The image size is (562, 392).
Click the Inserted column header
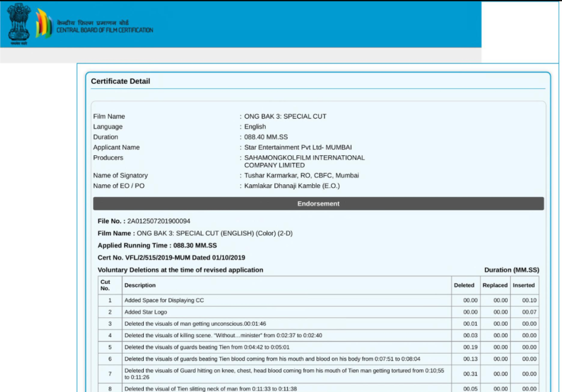point(524,285)
